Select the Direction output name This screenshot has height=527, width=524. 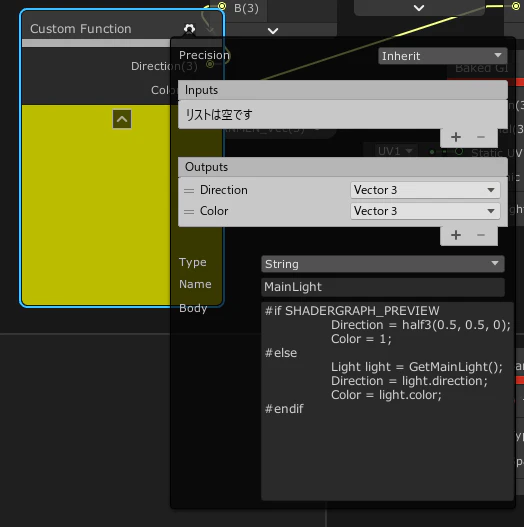click(224, 190)
